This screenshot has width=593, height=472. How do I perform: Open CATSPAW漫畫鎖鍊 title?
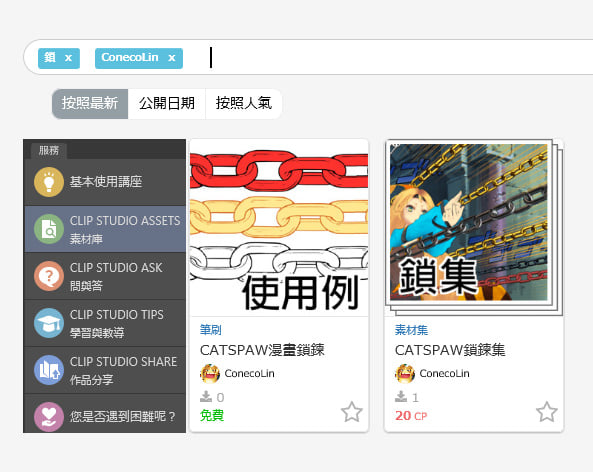pyautogui.click(x=262, y=350)
